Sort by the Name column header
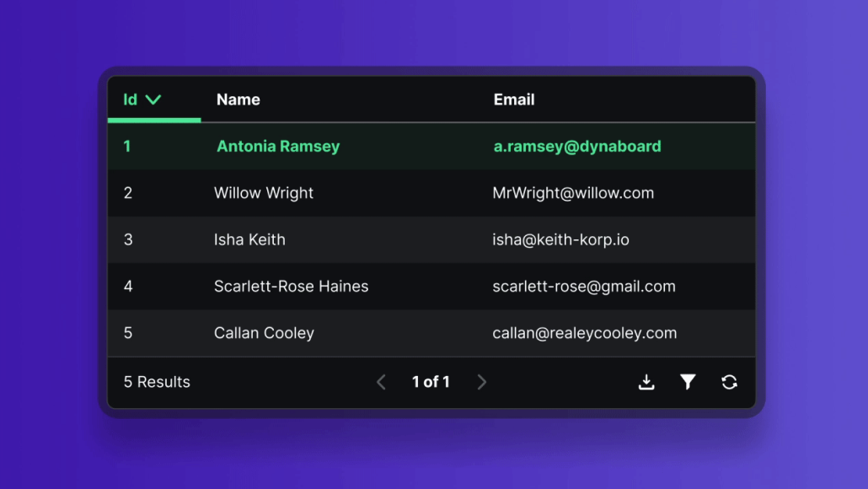Image resolution: width=868 pixels, height=489 pixels. point(238,99)
